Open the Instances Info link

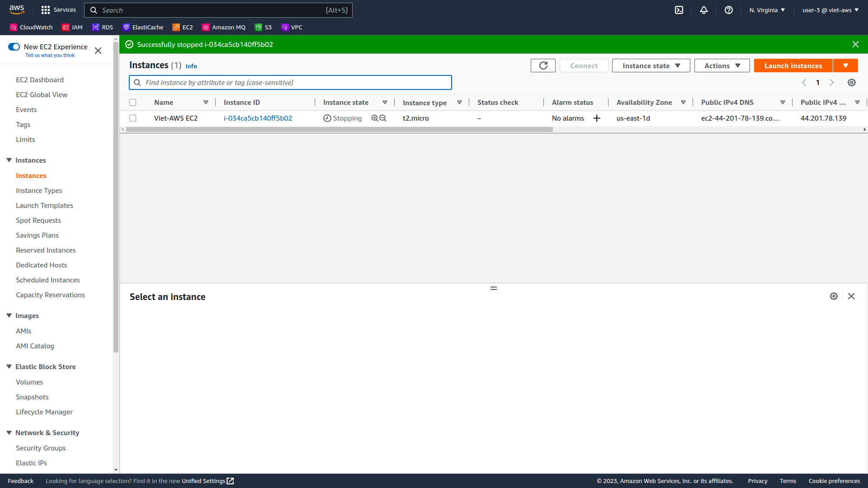point(191,66)
